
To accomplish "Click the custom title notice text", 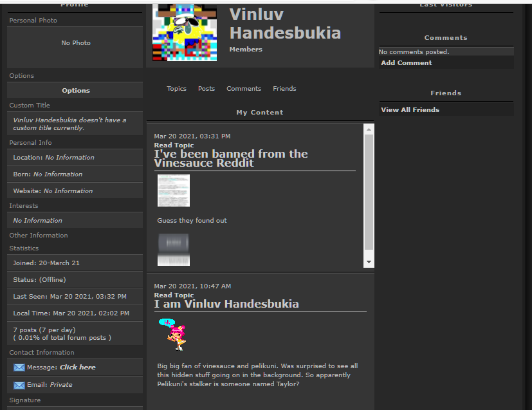I will (69, 124).
